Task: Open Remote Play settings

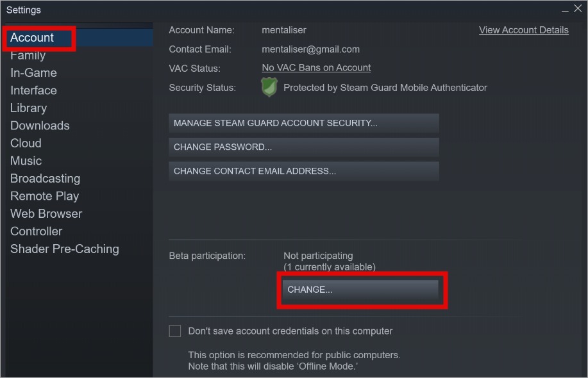Action: click(x=45, y=196)
